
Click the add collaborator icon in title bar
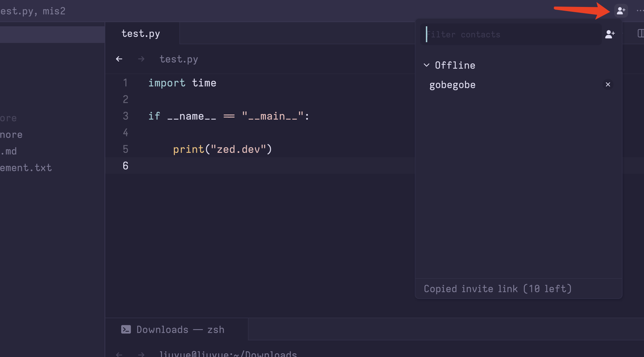coord(621,10)
